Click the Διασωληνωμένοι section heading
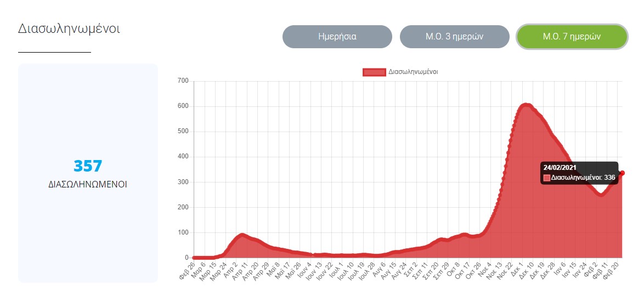This screenshot has width=644, height=302. [69, 29]
